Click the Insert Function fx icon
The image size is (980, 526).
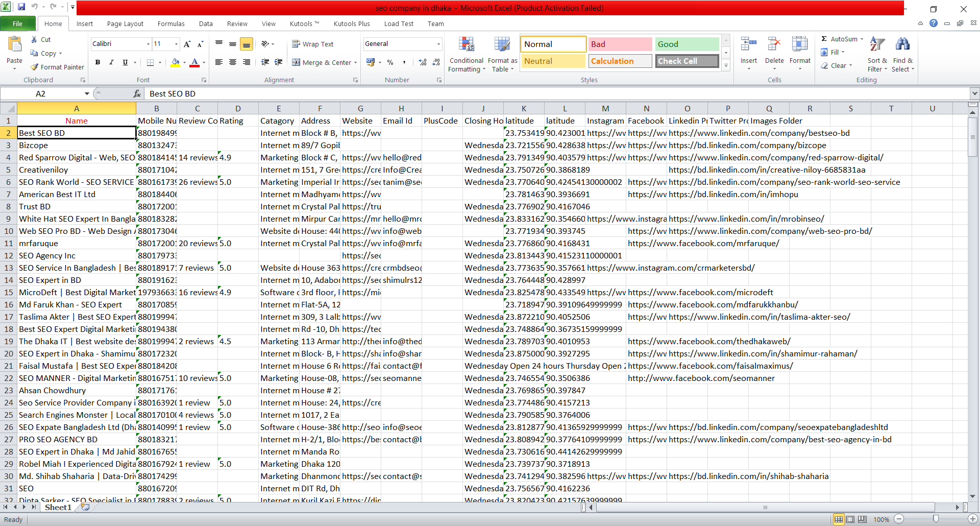(137, 93)
